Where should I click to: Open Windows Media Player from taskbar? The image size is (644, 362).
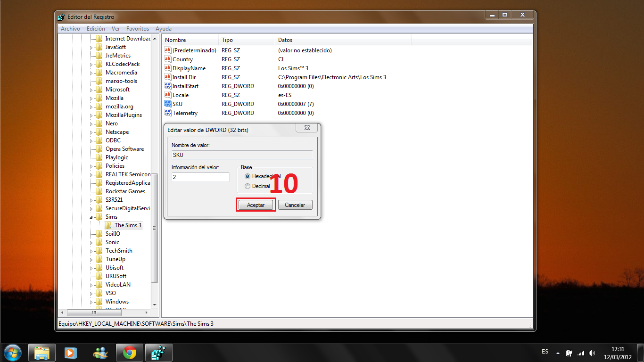[71, 353]
